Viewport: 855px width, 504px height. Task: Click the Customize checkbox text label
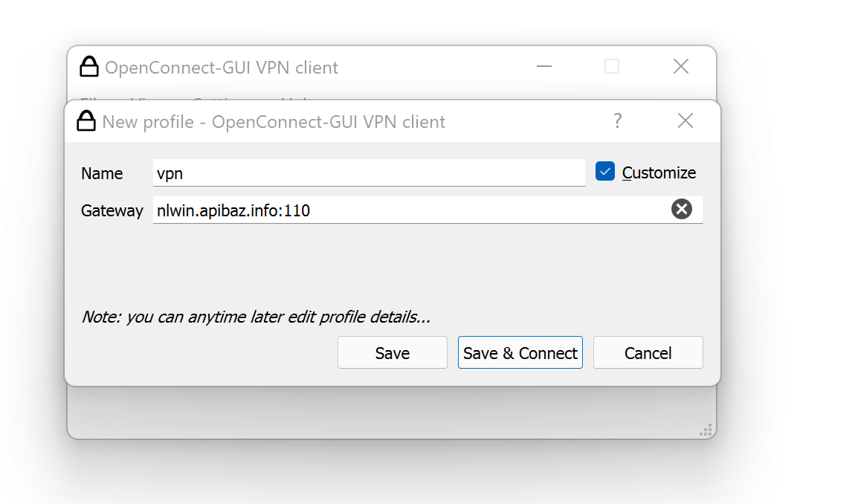click(x=659, y=173)
